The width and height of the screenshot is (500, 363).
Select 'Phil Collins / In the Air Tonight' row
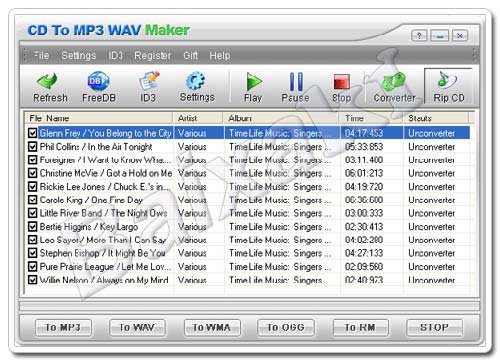click(x=248, y=146)
